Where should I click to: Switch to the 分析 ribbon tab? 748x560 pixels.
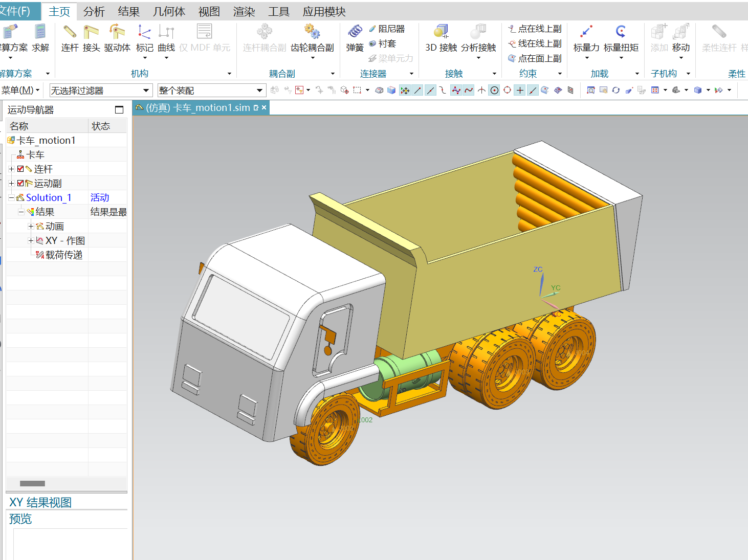pos(94,11)
